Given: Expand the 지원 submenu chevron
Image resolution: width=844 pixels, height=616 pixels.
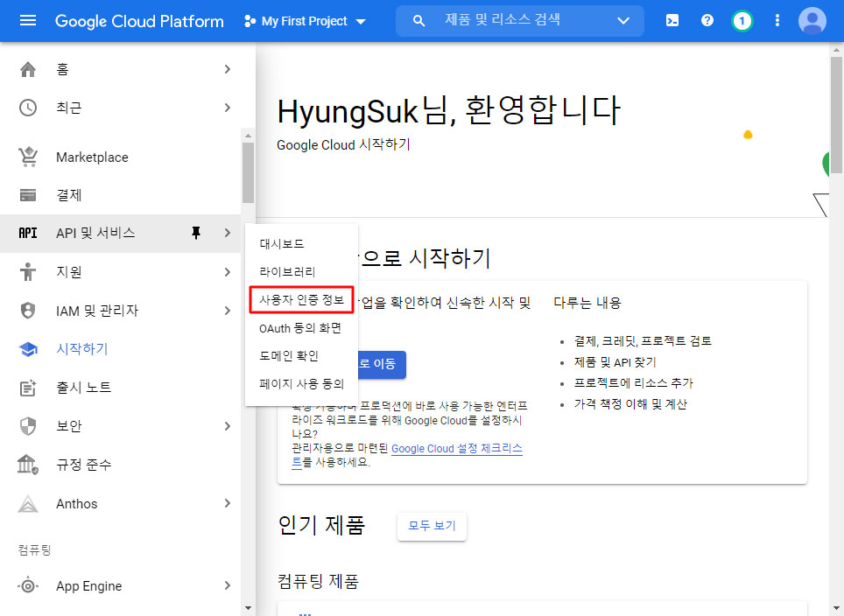Looking at the screenshot, I should click(x=228, y=271).
